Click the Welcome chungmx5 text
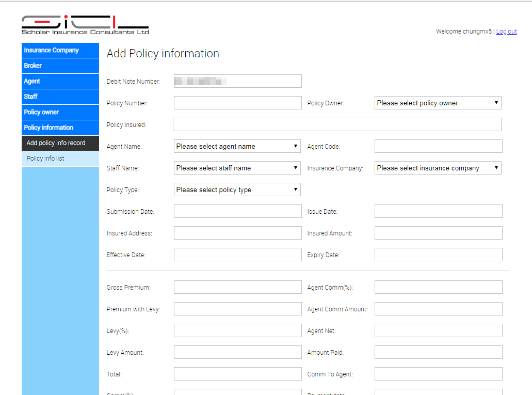The width and height of the screenshot is (532, 395). pyautogui.click(x=463, y=31)
